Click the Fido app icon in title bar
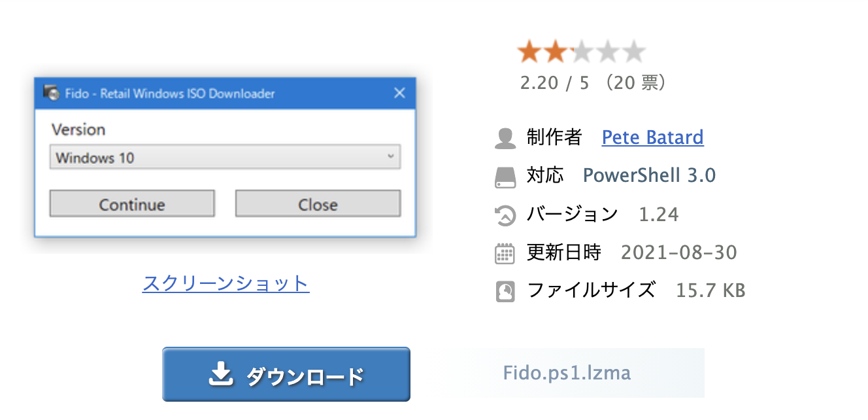868x420 pixels. pyautogui.click(x=51, y=93)
